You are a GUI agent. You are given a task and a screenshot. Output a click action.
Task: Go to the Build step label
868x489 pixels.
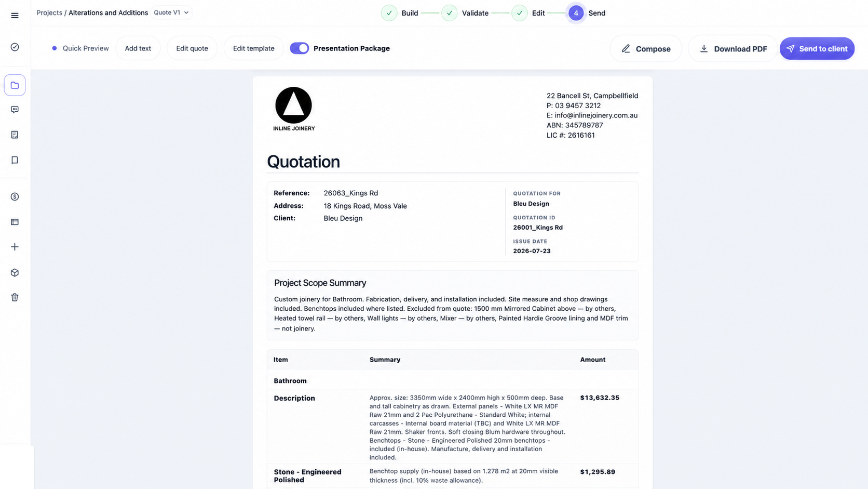click(x=410, y=13)
